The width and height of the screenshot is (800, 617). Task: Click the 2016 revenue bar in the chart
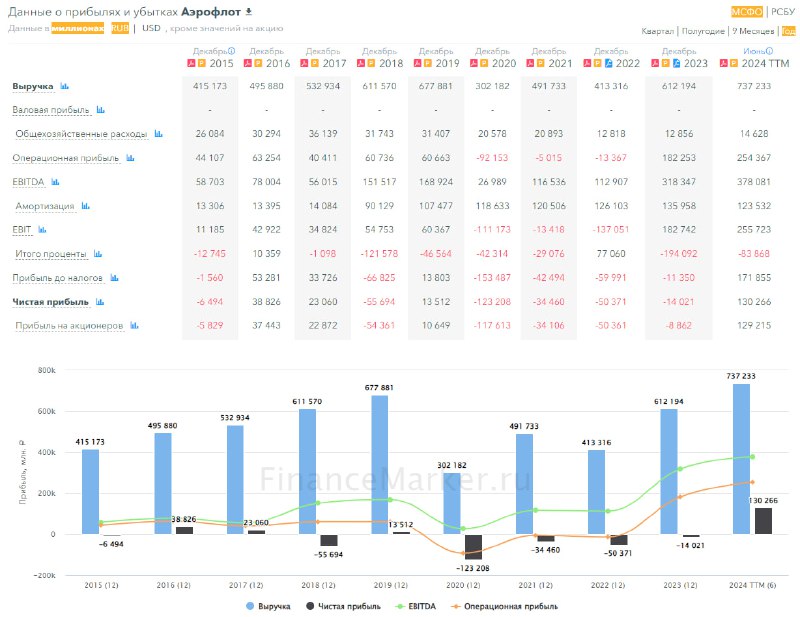163,483
